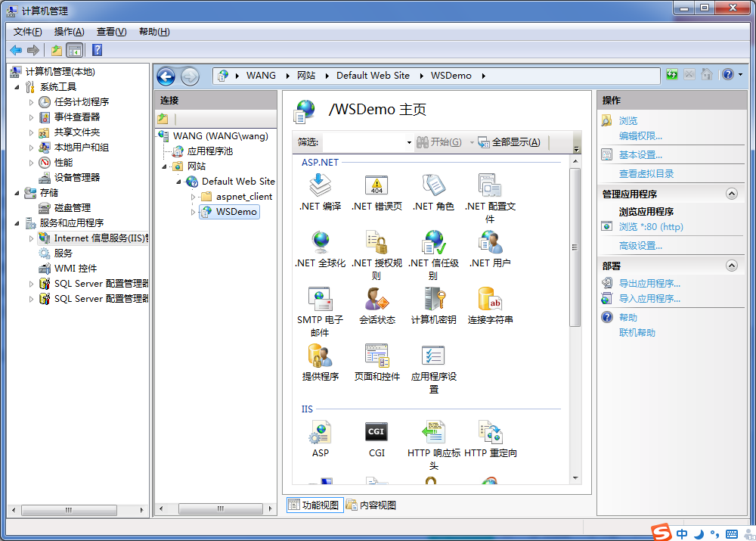The width and height of the screenshot is (756, 541).
Task: Expand the Internet 信息服务(IIS) node arrow
Action: click(x=31, y=238)
